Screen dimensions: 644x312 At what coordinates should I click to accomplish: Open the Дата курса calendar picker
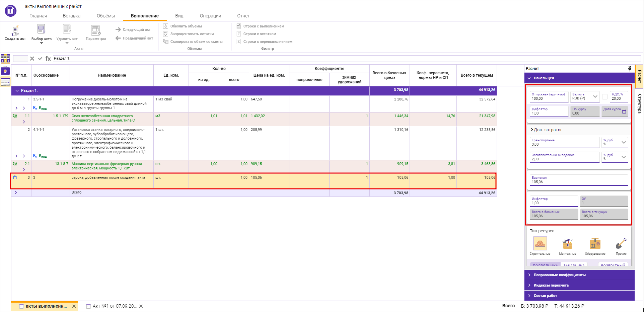[x=624, y=111]
